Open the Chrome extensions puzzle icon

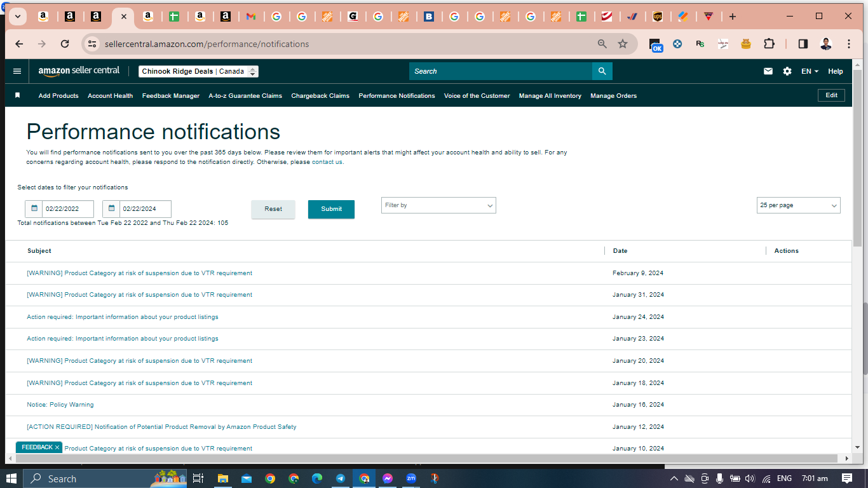click(x=769, y=44)
